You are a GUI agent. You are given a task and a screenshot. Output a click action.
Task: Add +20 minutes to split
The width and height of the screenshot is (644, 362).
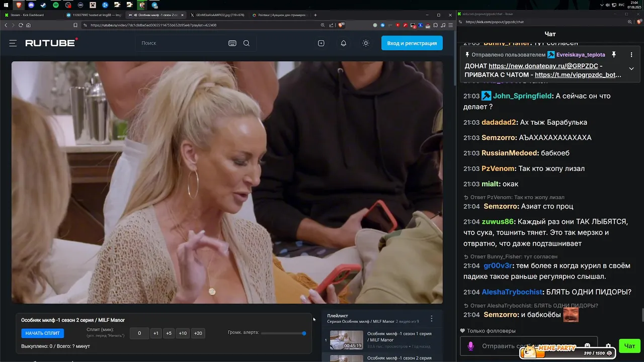(x=198, y=333)
